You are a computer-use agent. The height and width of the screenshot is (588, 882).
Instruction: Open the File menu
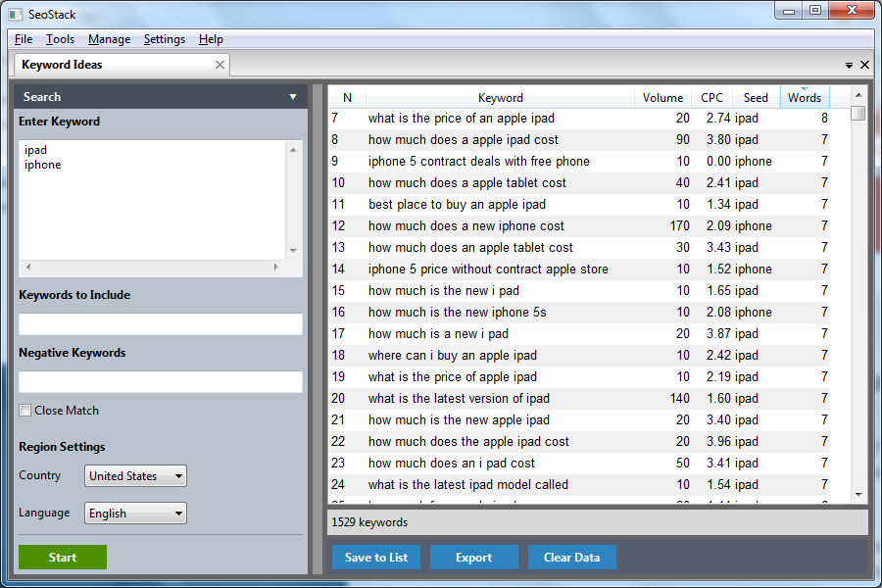coord(24,39)
